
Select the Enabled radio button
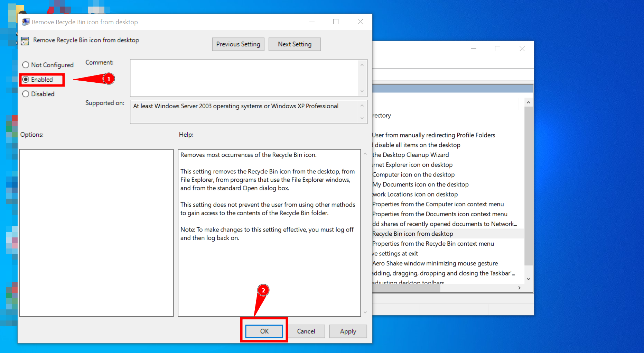tap(26, 79)
